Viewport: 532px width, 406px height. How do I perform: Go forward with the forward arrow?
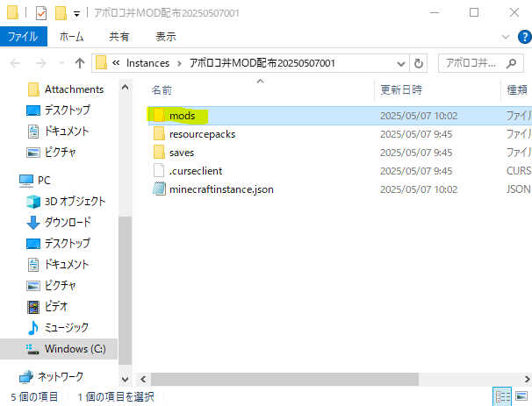[41, 63]
